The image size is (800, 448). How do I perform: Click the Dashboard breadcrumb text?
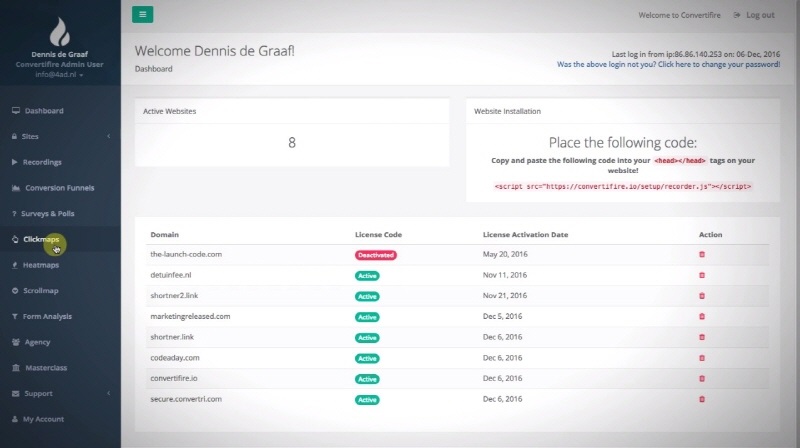pos(154,69)
